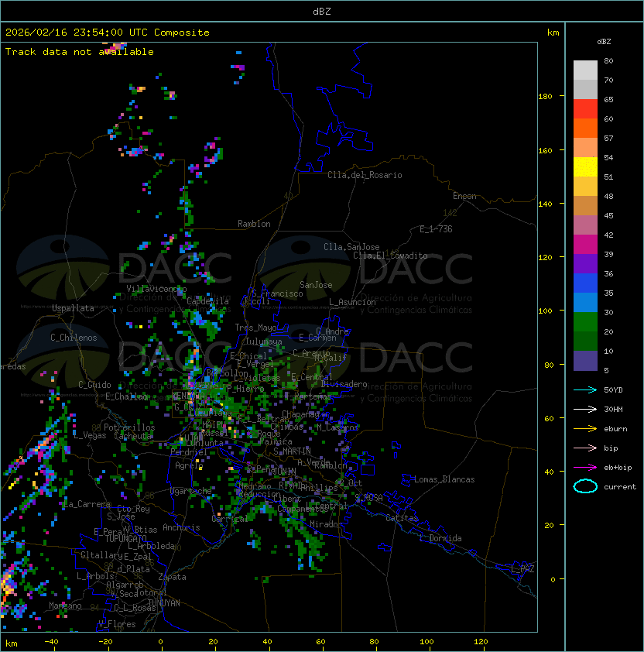Screen dimensions: 644x652
Task: Pick the light gray 70-80 dBZ swatch
Action: point(585,70)
